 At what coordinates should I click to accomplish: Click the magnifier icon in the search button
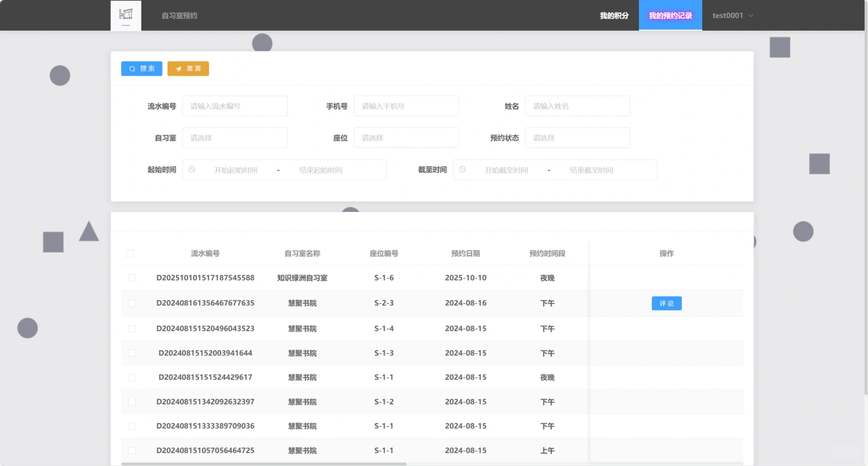pos(132,69)
